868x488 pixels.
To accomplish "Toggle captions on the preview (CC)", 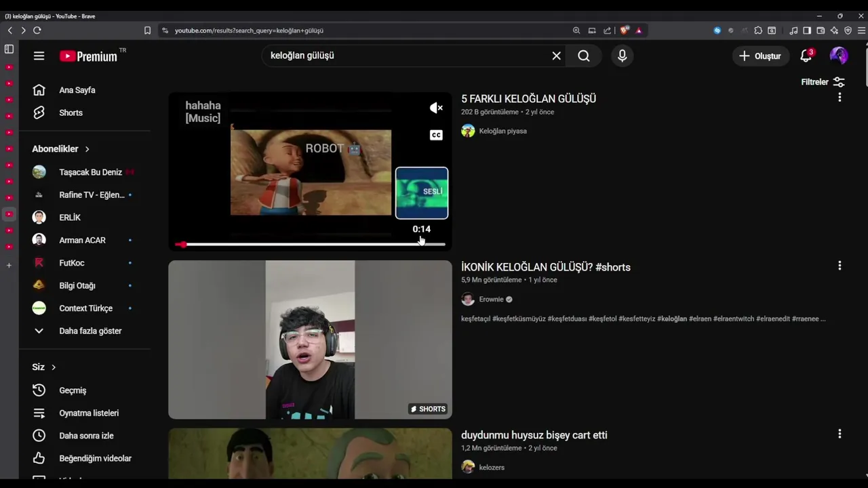I will pyautogui.click(x=436, y=135).
